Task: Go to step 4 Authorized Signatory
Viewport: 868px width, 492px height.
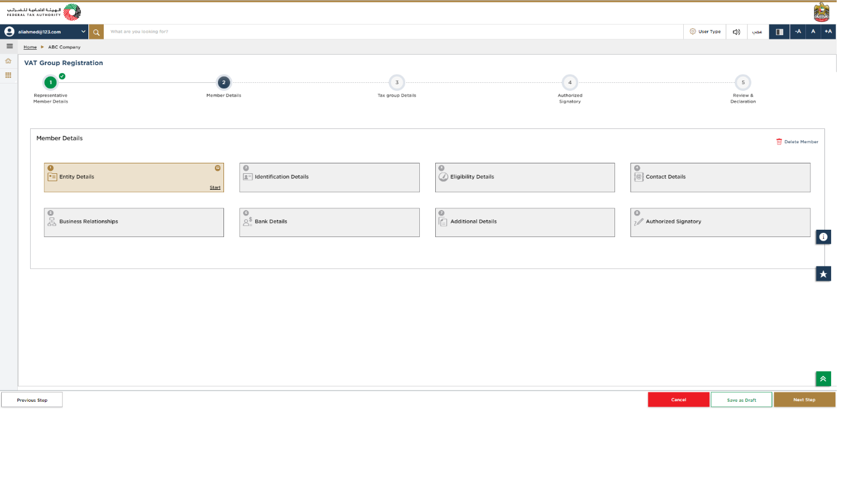Action: (x=570, y=82)
